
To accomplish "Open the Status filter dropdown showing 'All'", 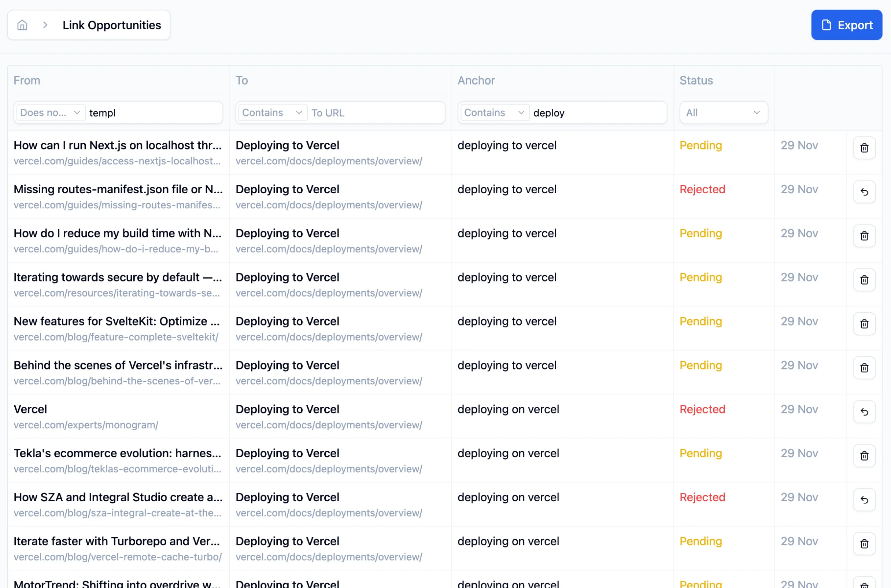I will pyautogui.click(x=723, y=112).
